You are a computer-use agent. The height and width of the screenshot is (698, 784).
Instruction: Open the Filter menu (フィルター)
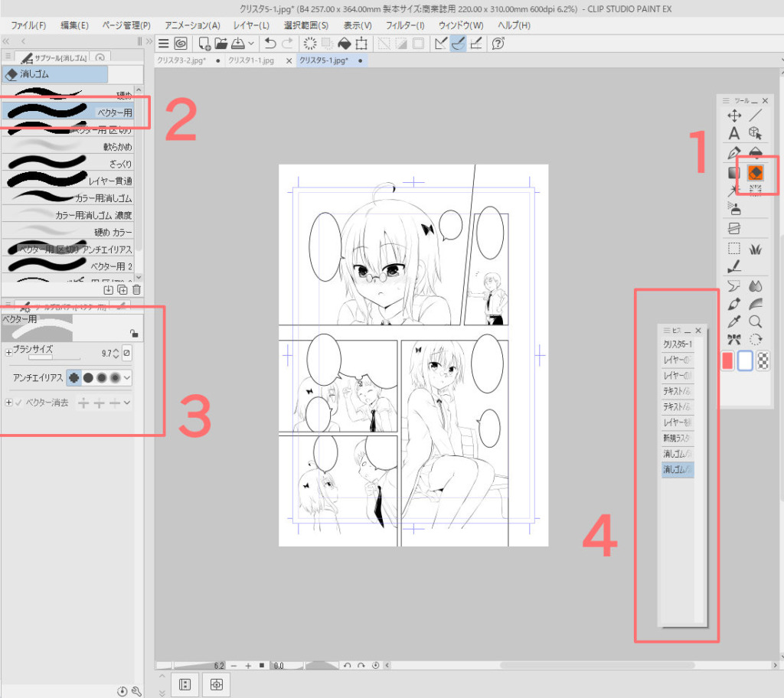pos(405,25)
